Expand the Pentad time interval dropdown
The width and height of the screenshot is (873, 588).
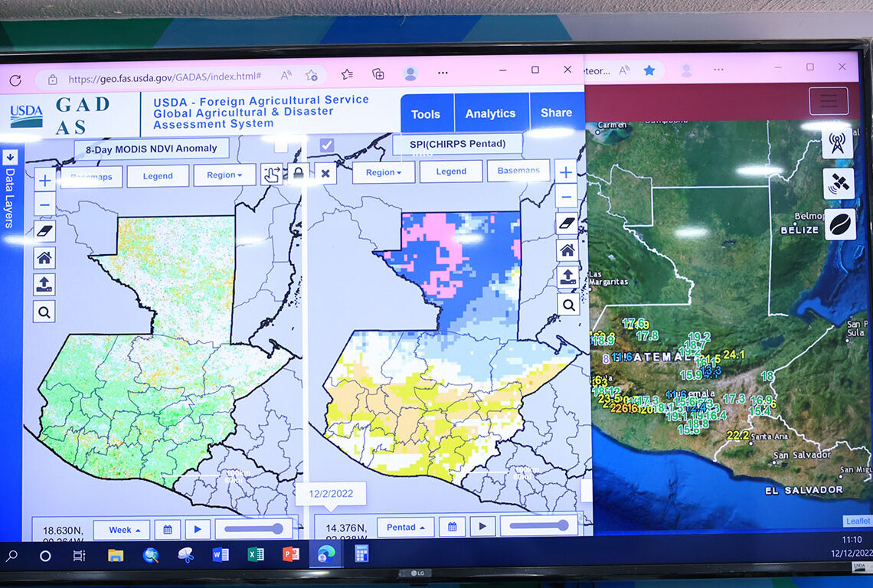[405, 527]
